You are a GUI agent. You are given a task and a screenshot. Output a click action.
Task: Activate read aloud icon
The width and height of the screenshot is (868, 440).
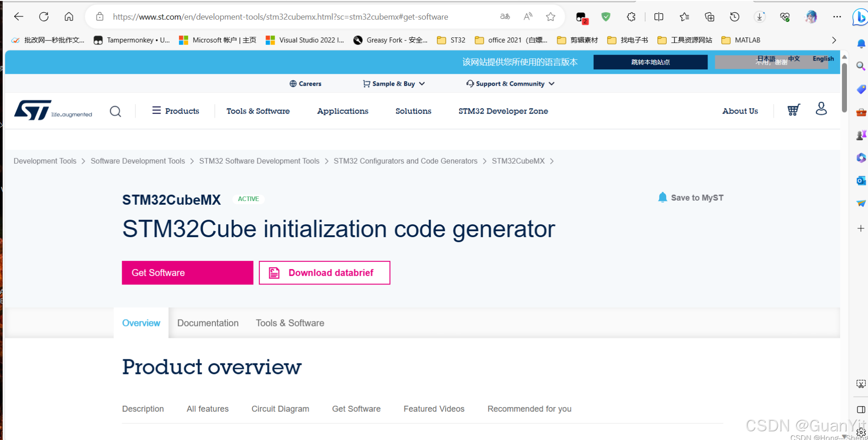[528, 17]
